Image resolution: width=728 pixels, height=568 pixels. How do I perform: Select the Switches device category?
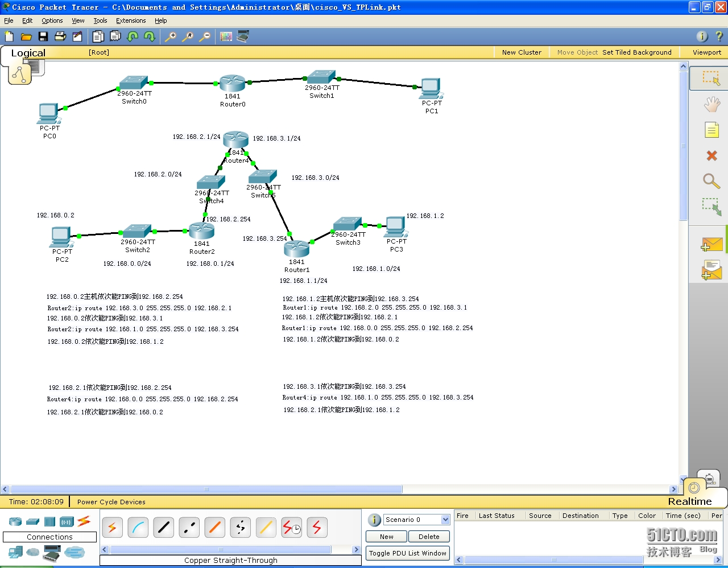tap(32, 521)
